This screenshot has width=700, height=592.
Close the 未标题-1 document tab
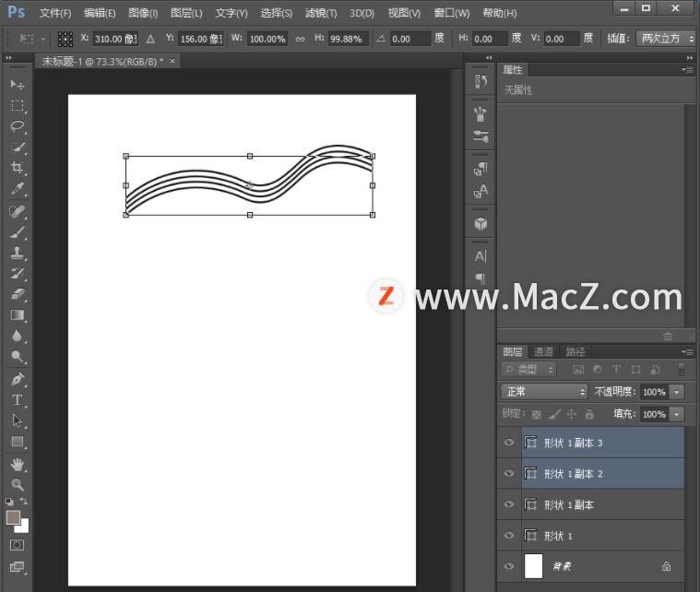[172, 61]
